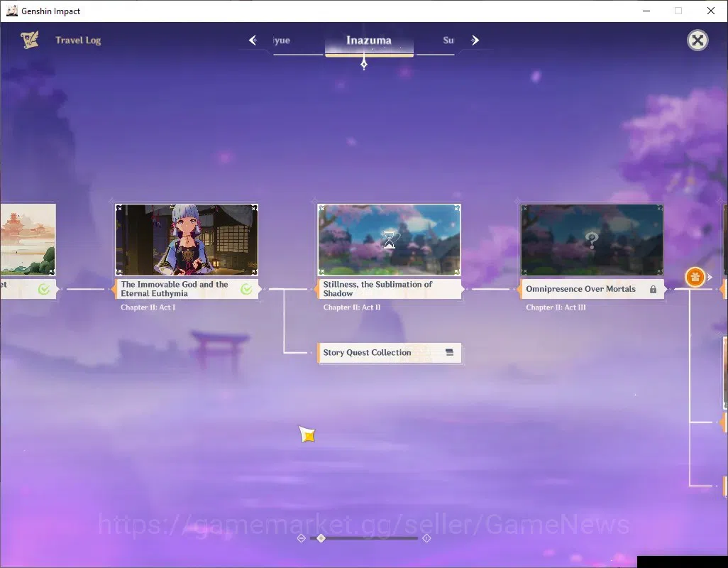This screenshot has width=728, height=568.
Task: Switch to the Sumeru tab
Action: click(x=448, y=40)
